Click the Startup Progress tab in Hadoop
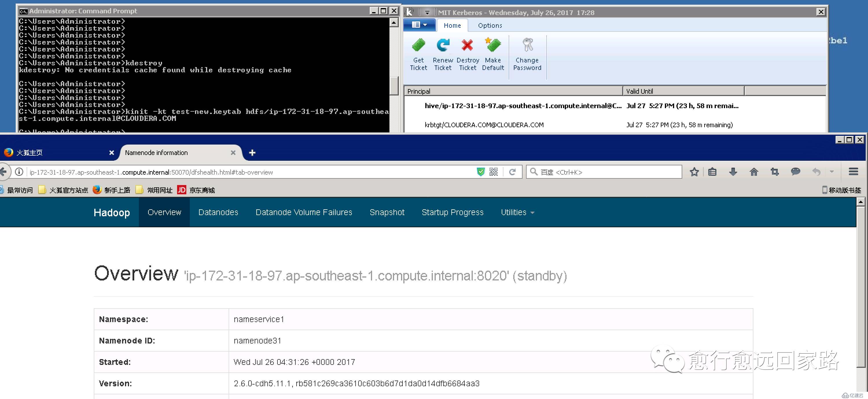 coord(452,212)
